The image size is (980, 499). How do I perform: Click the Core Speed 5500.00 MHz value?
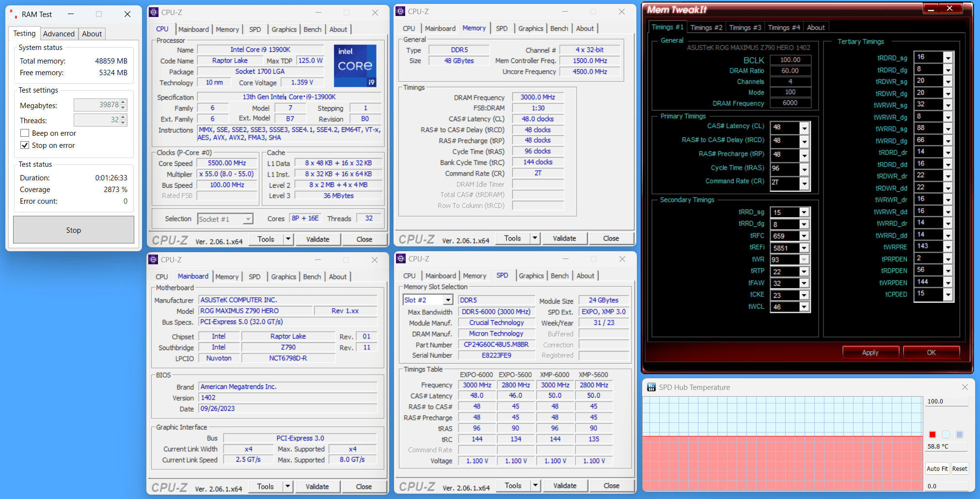(x=227, y=163)
